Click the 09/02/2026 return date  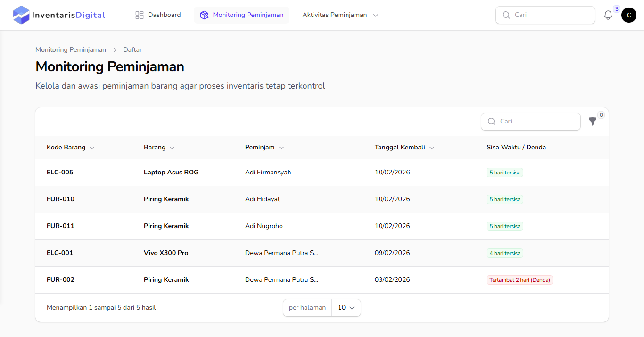pos(392,253)
